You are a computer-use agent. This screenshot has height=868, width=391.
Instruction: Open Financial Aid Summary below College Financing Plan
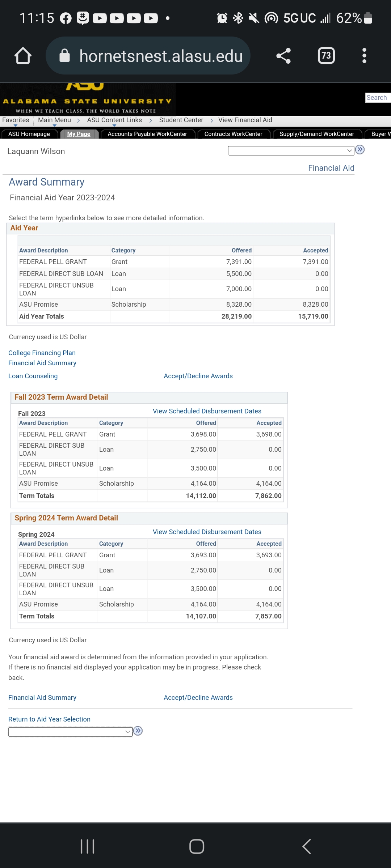(x=42, y=363)
